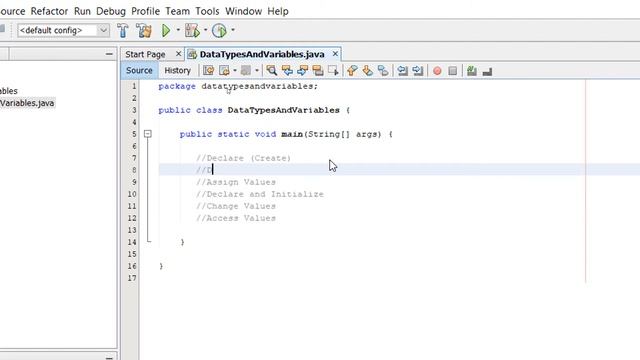Click the Debug Project icon

[192, 31]
